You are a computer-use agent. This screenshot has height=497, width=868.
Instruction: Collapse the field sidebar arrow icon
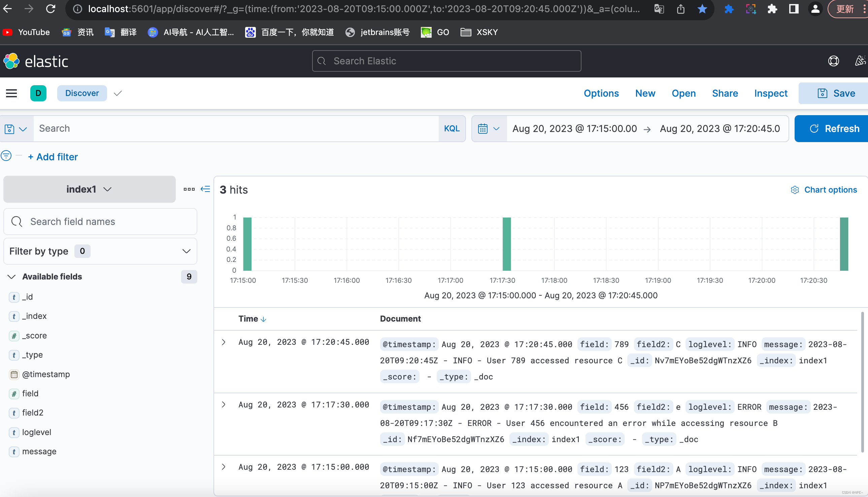[x=205, y=189]
